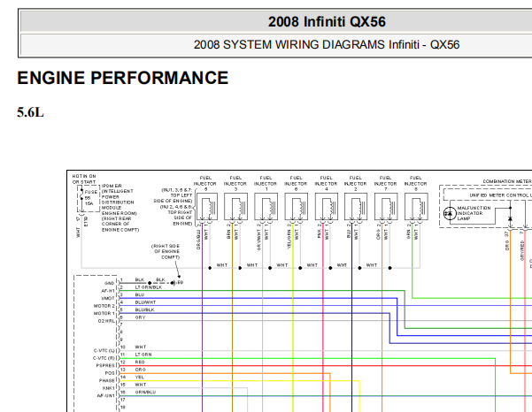Click the IPDM E/R module description text
This screenshot has width=532, height=412.
(x=120, y=208)
